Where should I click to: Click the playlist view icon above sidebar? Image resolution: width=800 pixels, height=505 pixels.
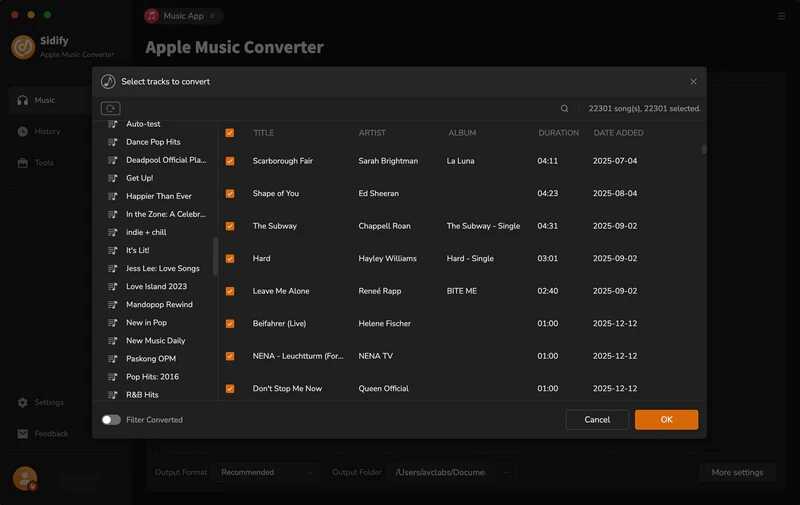tap(110, 108)
